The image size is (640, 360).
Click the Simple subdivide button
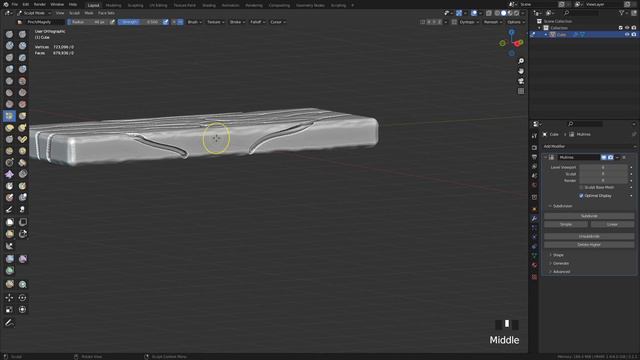pos(566,224)
